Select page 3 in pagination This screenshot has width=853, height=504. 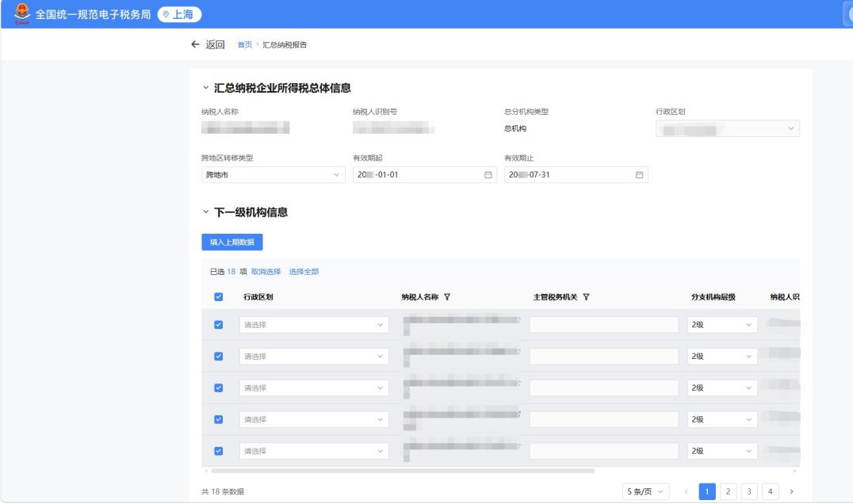(749, 491)
